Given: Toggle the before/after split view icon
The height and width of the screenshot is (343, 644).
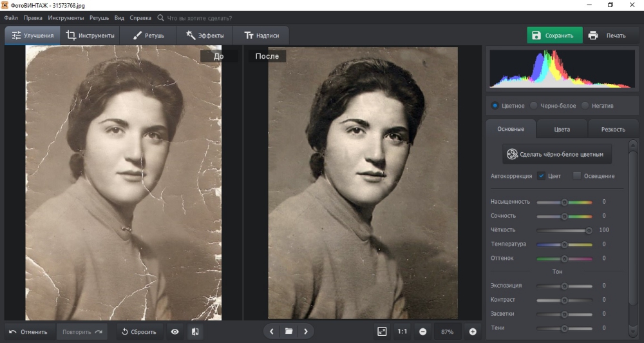Looking at the screenshot, I should tap(195, 332).
